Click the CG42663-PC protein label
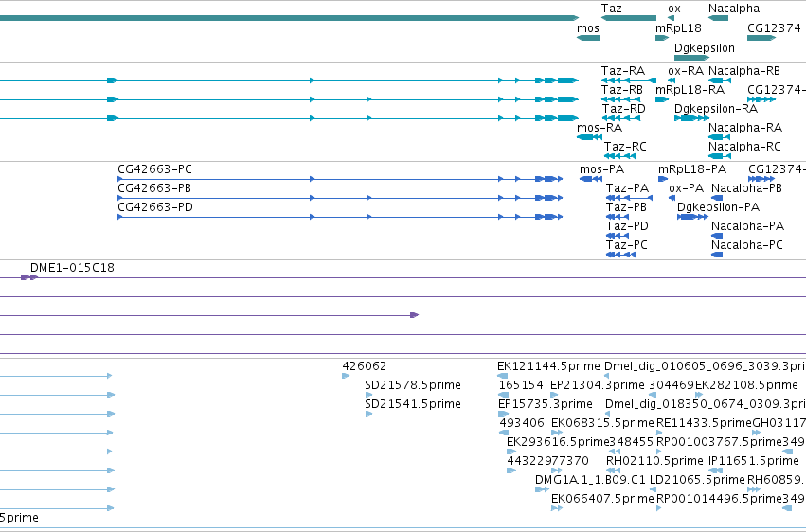Screen dimensions: 806x532 pos(154,169)
